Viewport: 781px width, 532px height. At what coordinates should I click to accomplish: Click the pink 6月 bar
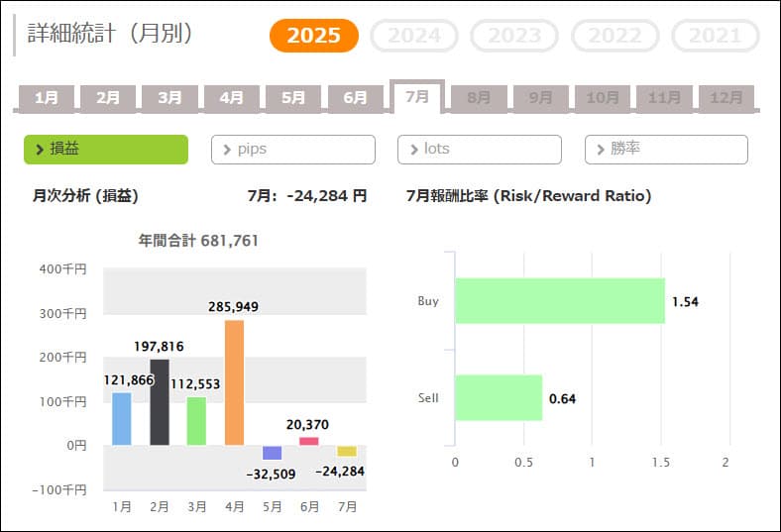309,441
